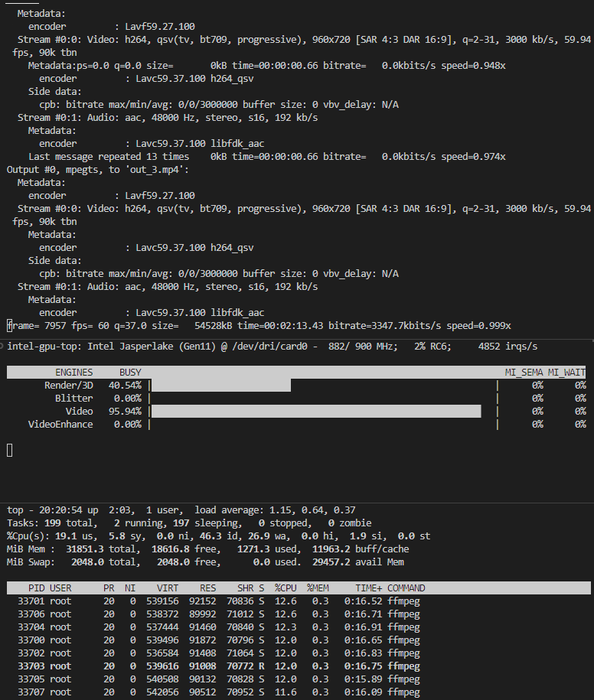This screenshot has width=594, height=700.
Task: Click the VideoEnhance engine label
Action: tap(60, 424)
